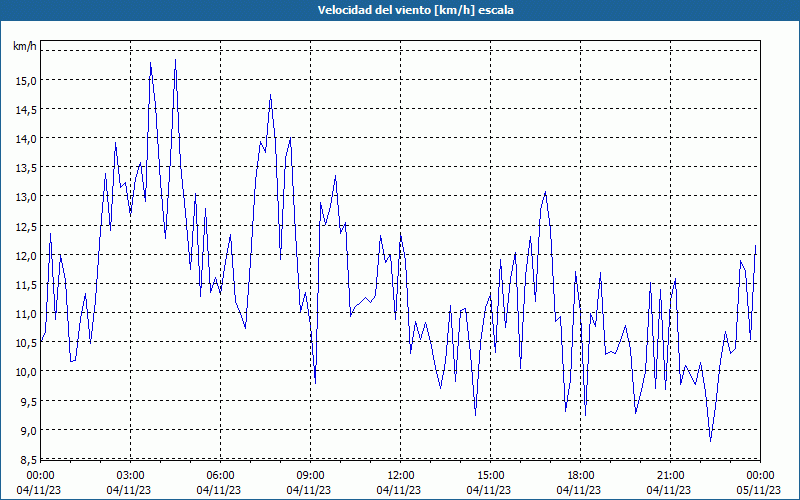Image resolution: width=800 pixels, height=500 pixels.
Task: Click the 10,5 y-axis value
Action: pos(26,342)
